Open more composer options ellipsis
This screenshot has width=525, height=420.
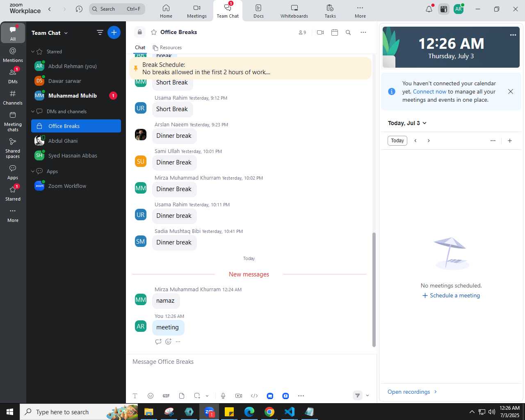point(301,396)
